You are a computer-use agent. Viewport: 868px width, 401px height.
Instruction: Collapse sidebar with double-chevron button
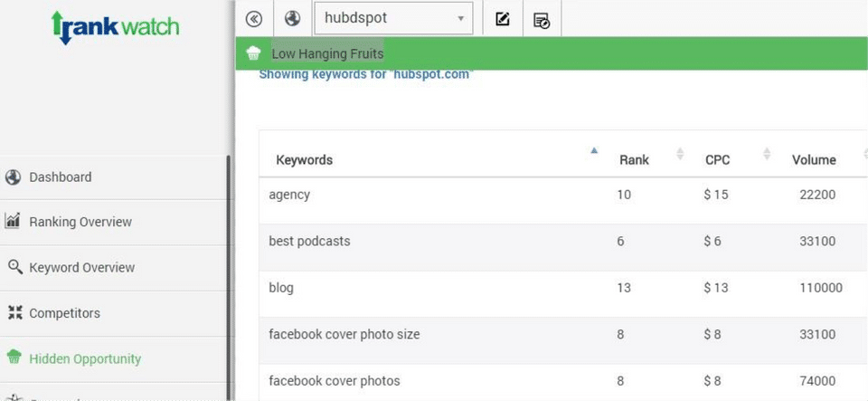click(253, 19)
